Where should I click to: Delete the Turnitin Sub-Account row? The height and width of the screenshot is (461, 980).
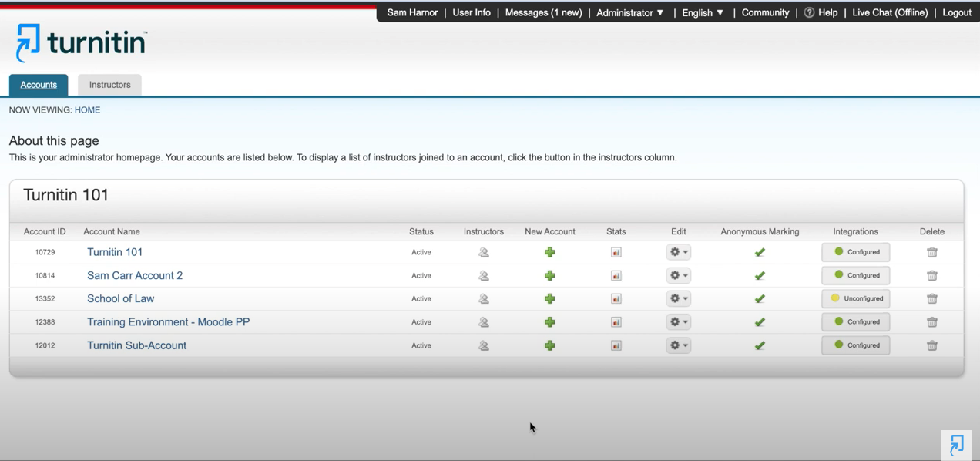[x=931, y=345]
